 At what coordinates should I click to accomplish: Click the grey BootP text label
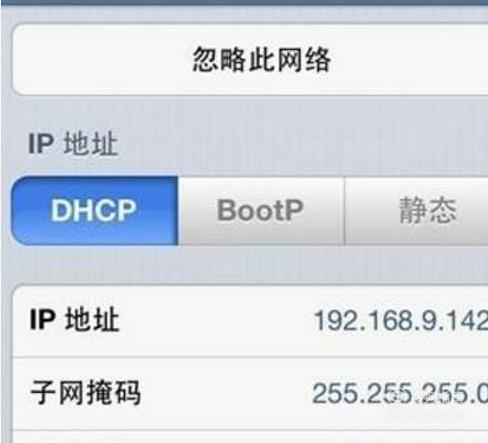click(260, 210)
